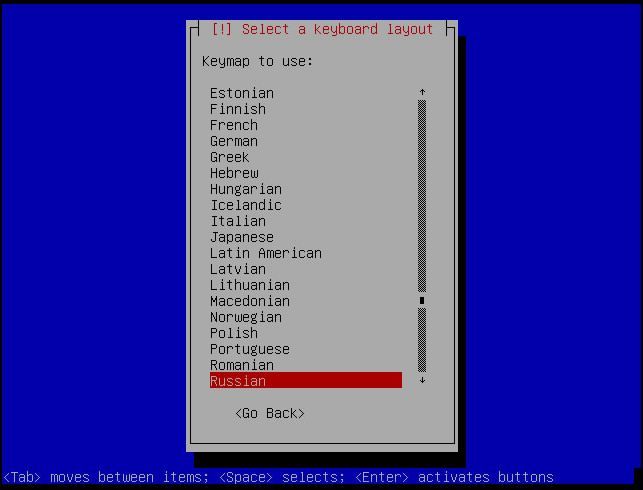The height and width of the screenshot is (490, 643).
Task: Choose Hebrew from the keymap list
Action: point(234,173)
